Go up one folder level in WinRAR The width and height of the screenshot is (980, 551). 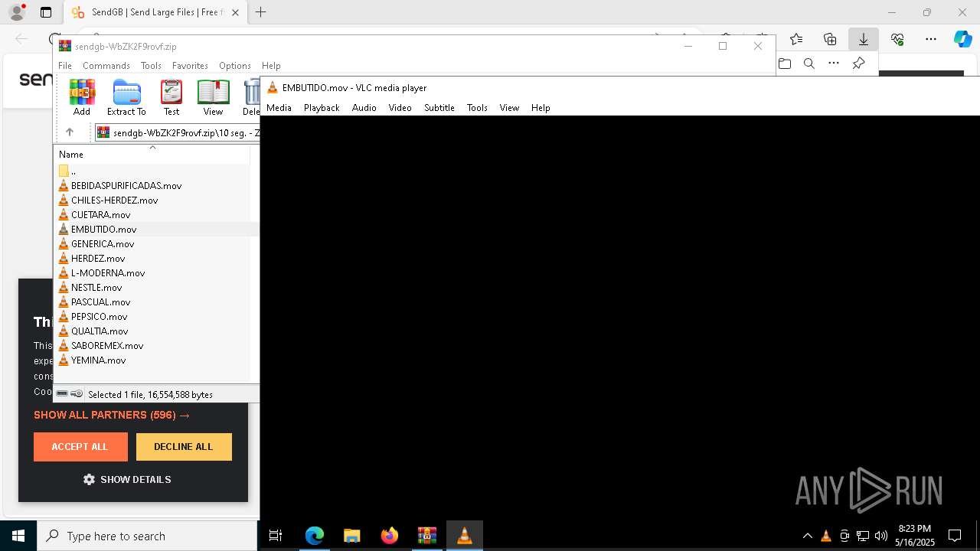coord(69,132)
